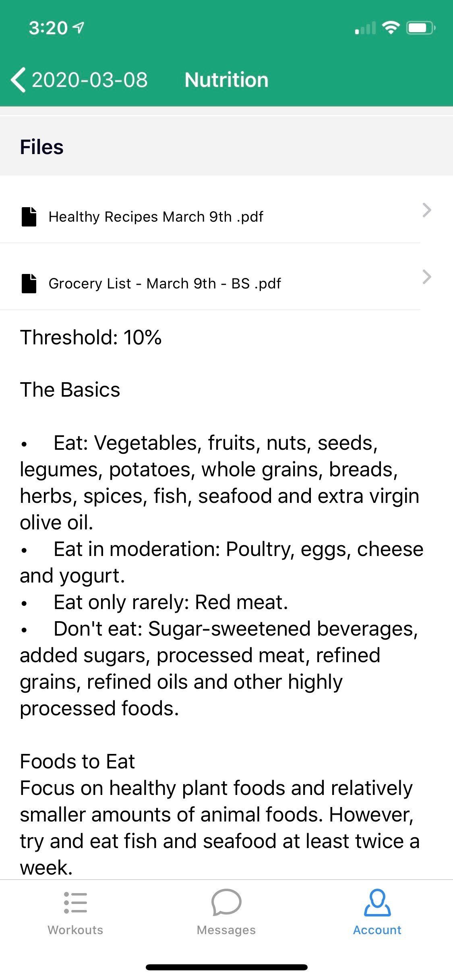Expand chevron beside Grocery List file
This screenshot has height=980, width=453.
(x=427, y=277)
